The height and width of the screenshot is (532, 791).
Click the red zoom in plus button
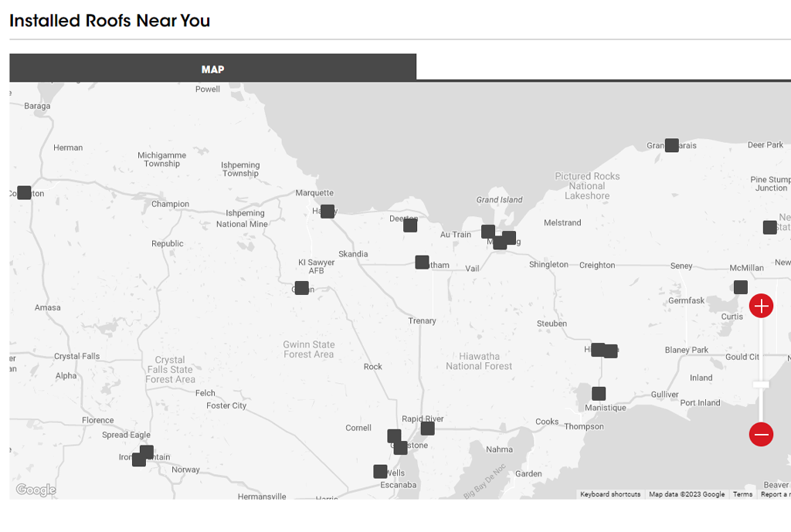[761, 306]
